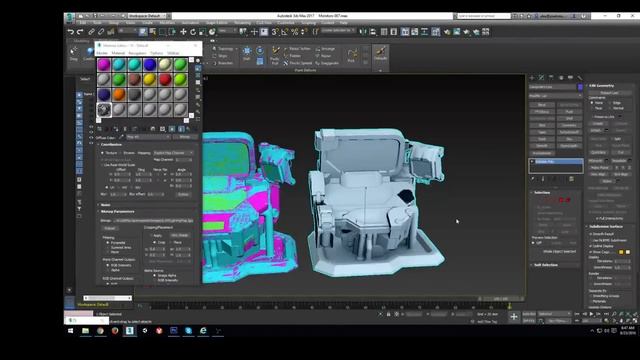
Task: Click the Align tool icon
Action: click(x=373, y=32)
